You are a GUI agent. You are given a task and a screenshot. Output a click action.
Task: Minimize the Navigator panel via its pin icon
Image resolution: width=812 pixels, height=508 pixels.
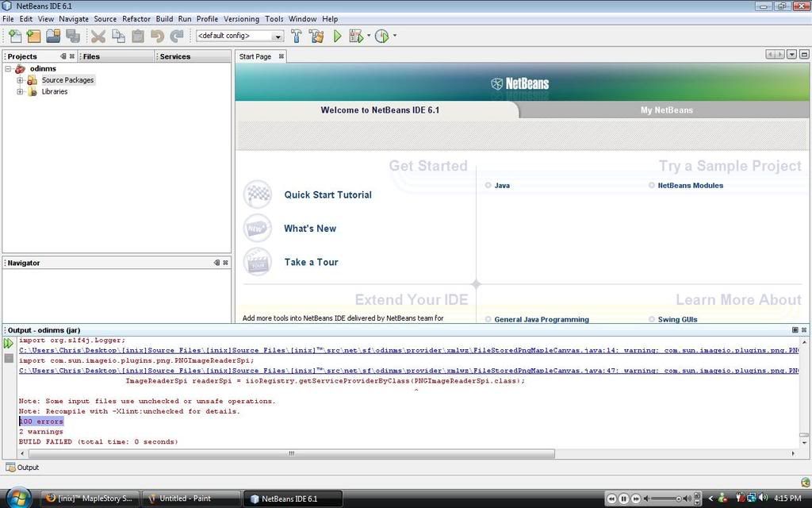pyautogui.click(x=216, y=263)
